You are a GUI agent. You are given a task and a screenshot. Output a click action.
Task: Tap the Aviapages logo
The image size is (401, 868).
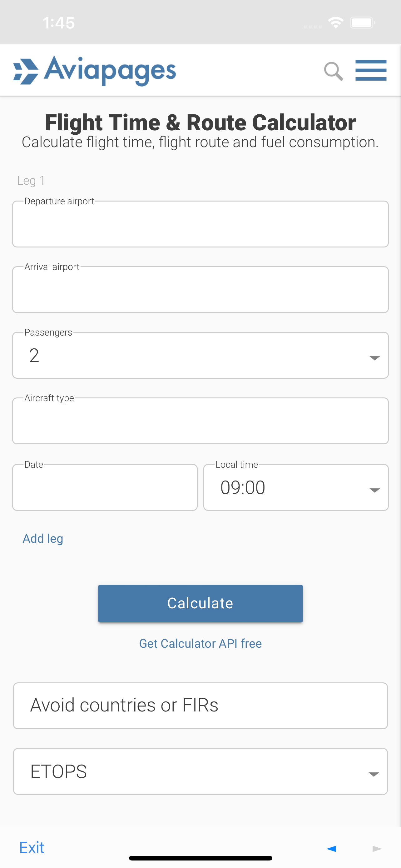[95, 70]
